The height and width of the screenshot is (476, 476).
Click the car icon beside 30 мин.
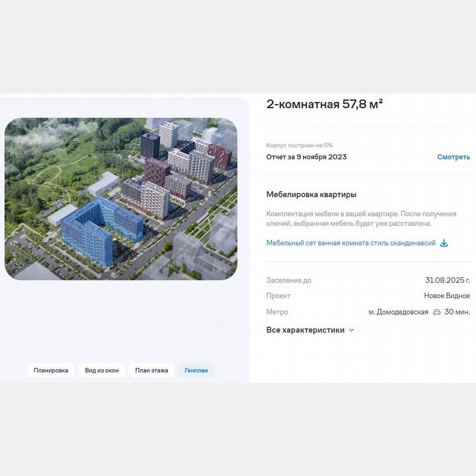pyautogui.click(x=436, y=312)
